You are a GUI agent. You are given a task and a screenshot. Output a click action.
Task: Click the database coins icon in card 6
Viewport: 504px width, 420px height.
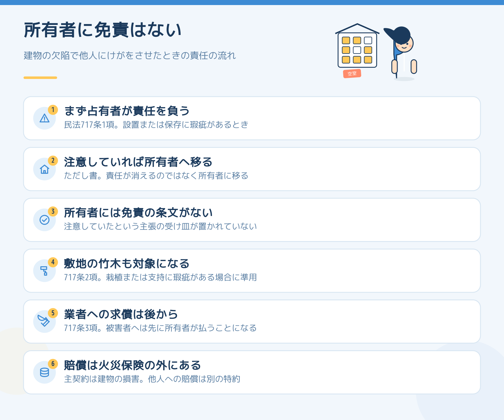click(x=45, y=372)
